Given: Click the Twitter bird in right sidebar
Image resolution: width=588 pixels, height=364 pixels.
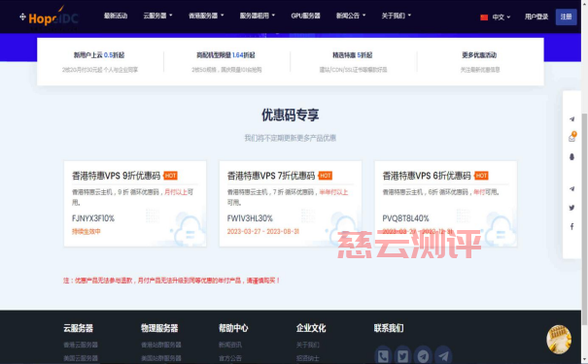Looking at the screenshot, I should (571, 208).
